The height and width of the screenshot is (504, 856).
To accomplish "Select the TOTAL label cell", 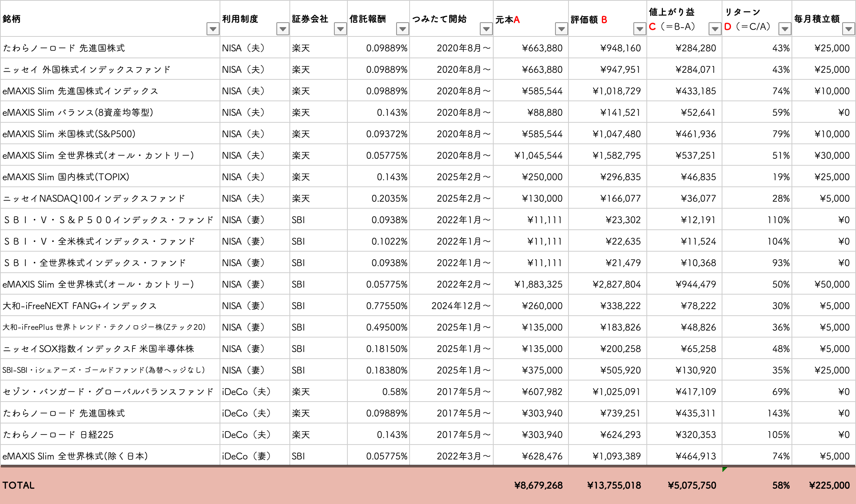I will [18, 485].
